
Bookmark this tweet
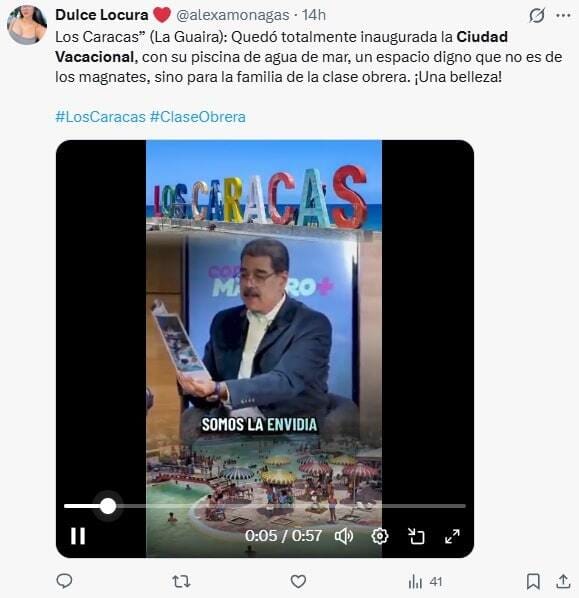click(x=532, y=581)
